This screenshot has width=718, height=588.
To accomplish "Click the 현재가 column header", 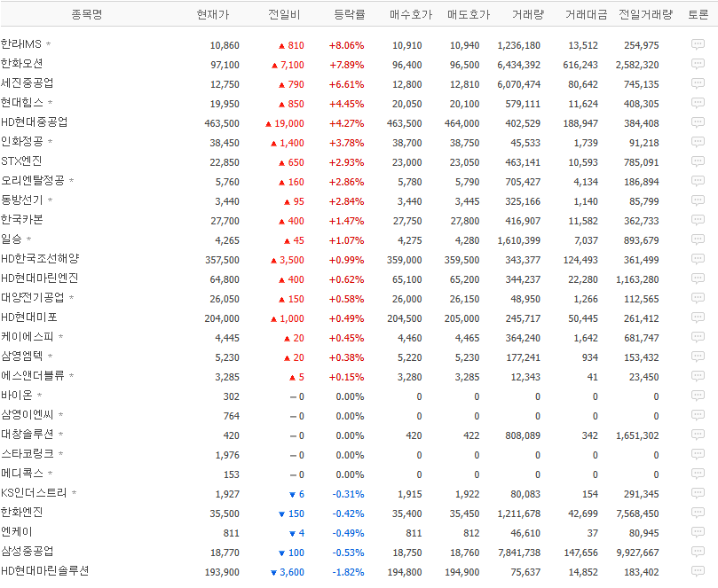I will [212, 15].
